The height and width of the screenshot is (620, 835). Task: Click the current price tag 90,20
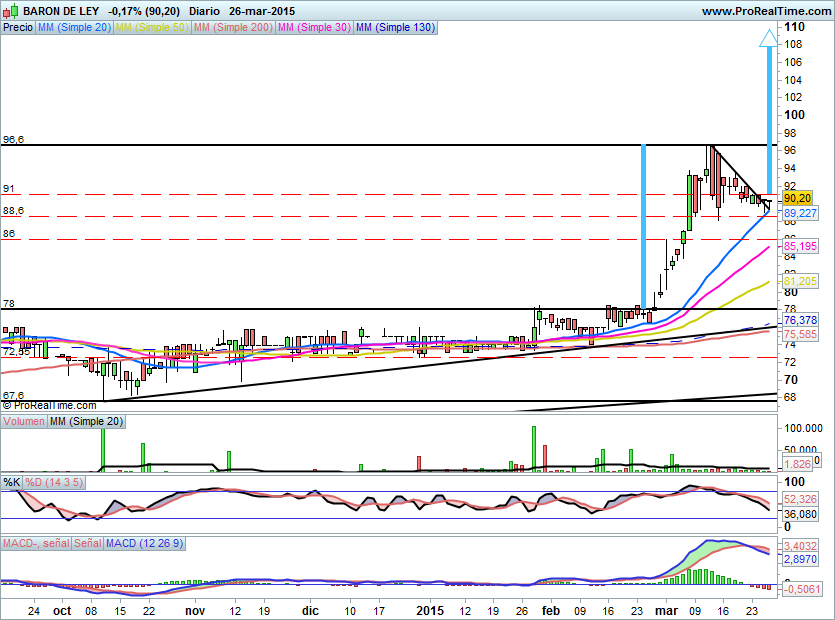click(796, 199)
